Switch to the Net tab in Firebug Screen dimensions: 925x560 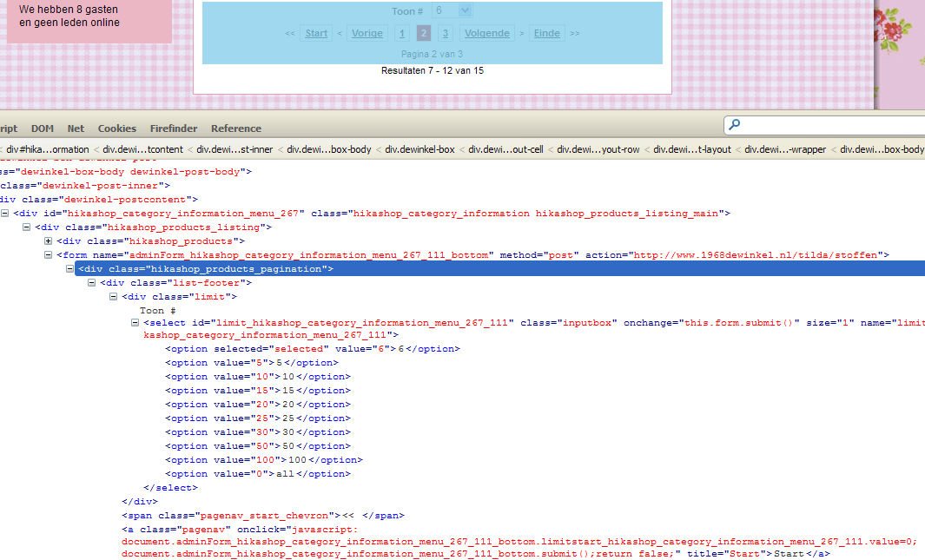(x=76, y=128)
